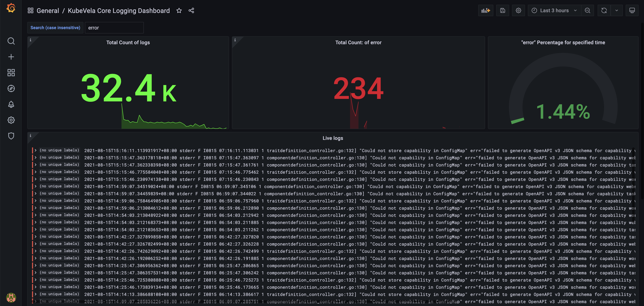Click the Create plus icon
The height and width of the screenshot is (306, 644).
(x=11, y=57)
